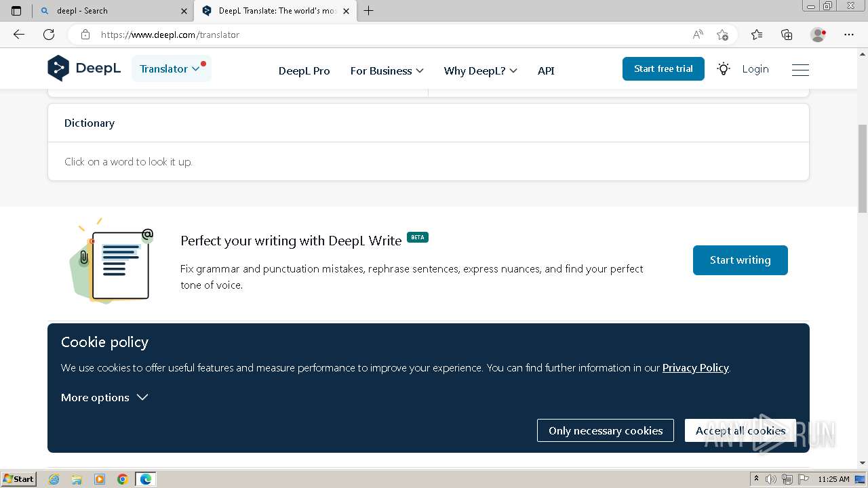Click the scrollbar down arrow
This screenshot has width=868, height=488.
(863, 463)
